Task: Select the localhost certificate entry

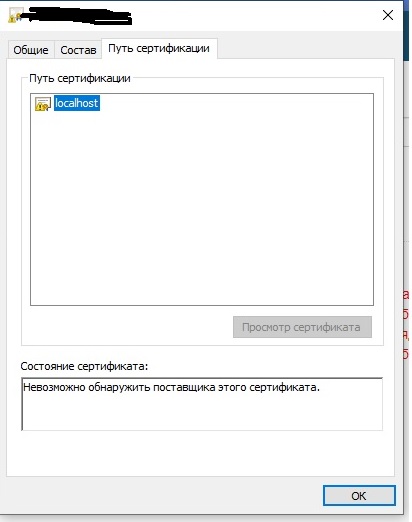Action: 77,103
